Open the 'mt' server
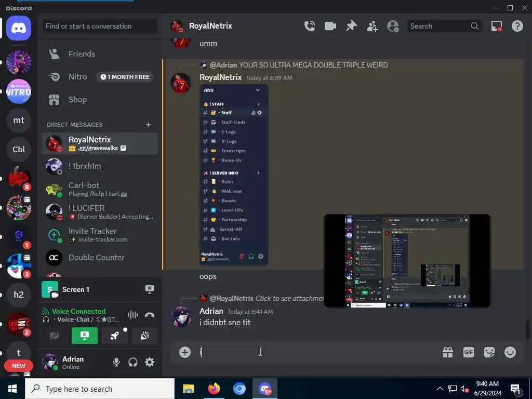 [19, 121]
